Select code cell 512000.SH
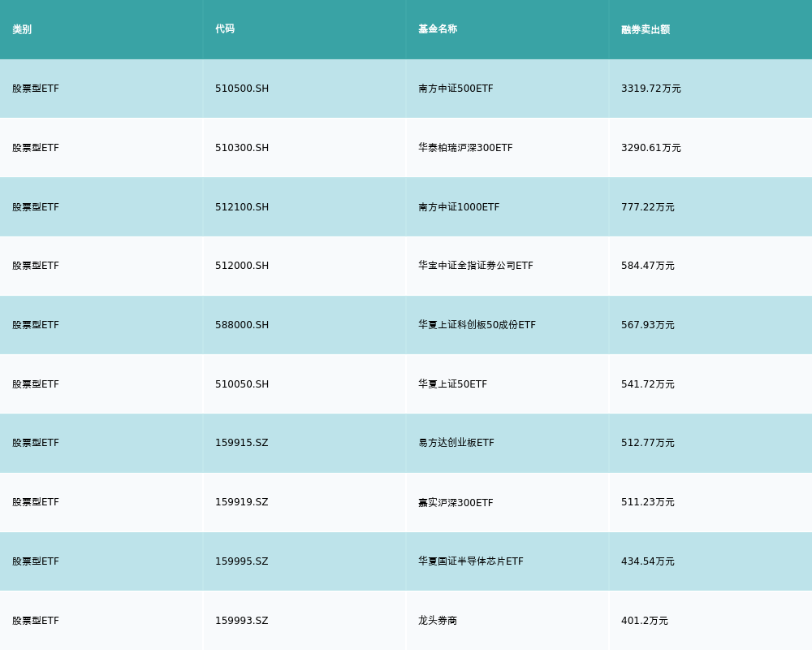This screenshot has height=650, width=812. [242, 266]
